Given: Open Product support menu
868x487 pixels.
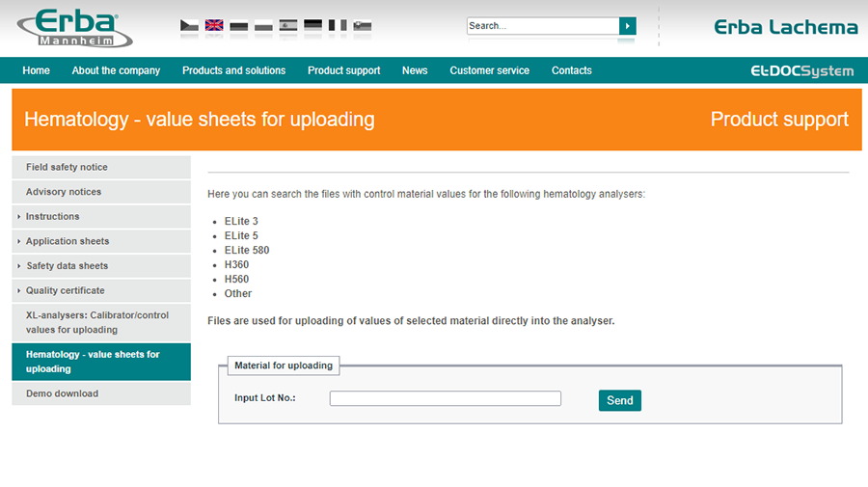Looking at the screenshot, I should click(343, 70).
